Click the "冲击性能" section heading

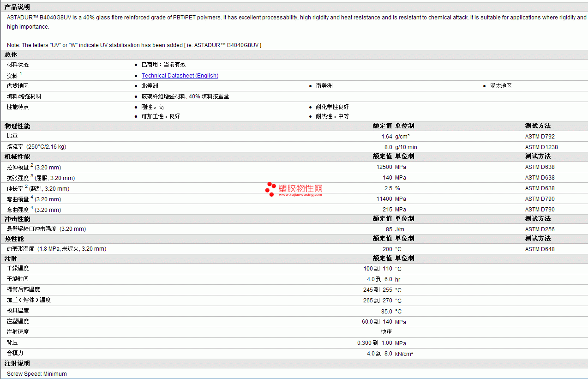pos(17,219)
